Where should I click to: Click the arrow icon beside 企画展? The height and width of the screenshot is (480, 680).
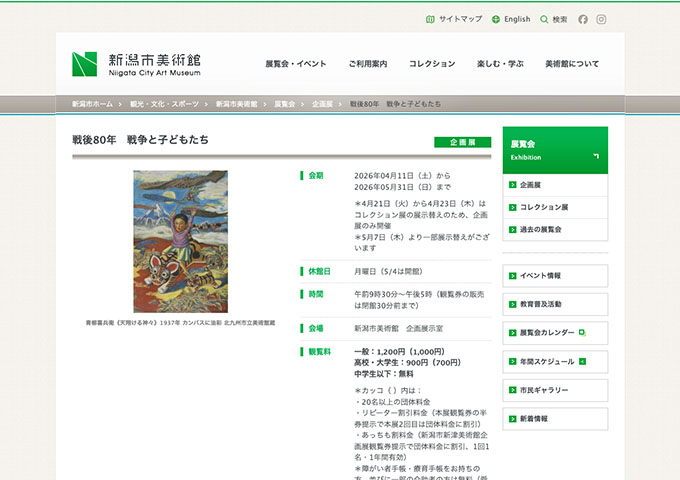(513, 185)
